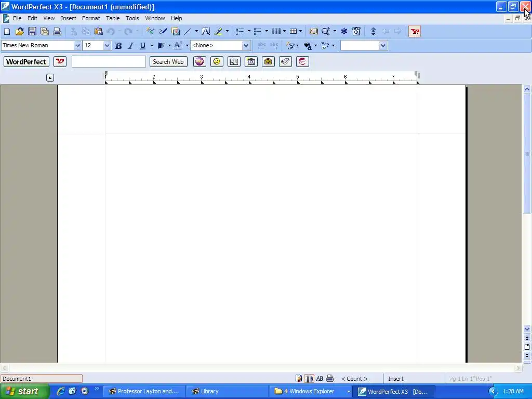Open the Format menu
Image resolution: width=532 pixels, height=399 pixels.
[x=91, y=18]
